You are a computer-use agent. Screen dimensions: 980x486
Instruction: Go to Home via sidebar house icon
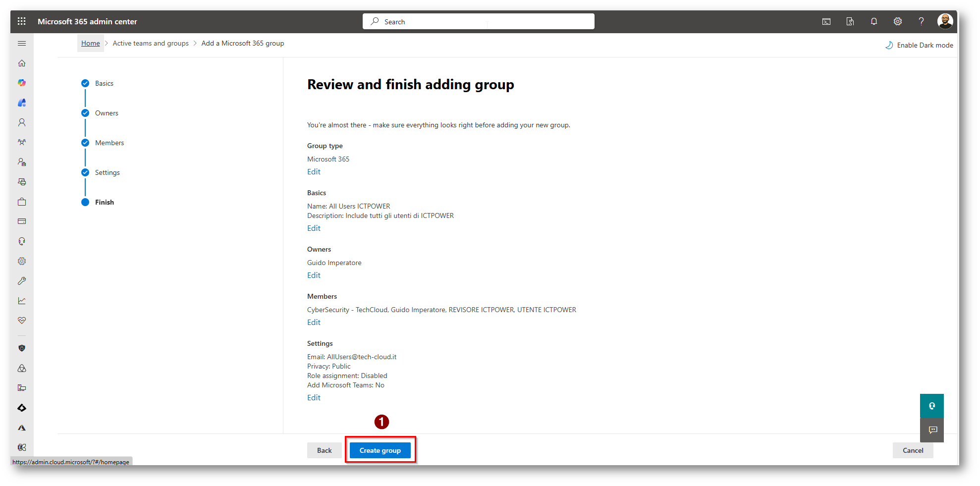22,63
